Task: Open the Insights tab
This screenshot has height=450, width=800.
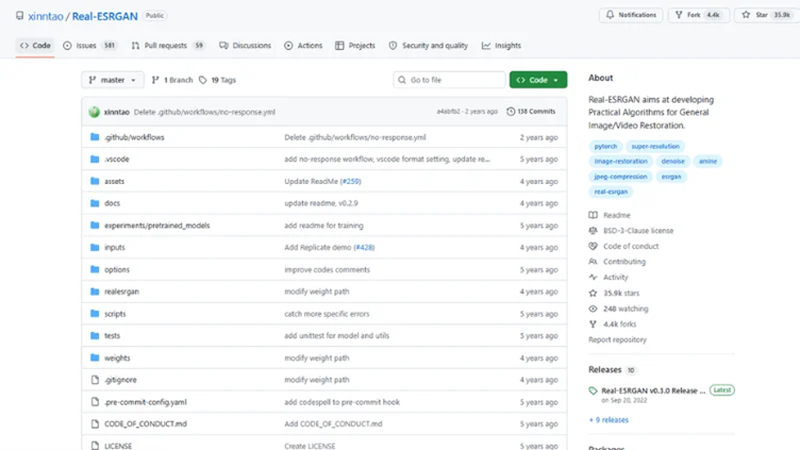Action: click(501, 45)
